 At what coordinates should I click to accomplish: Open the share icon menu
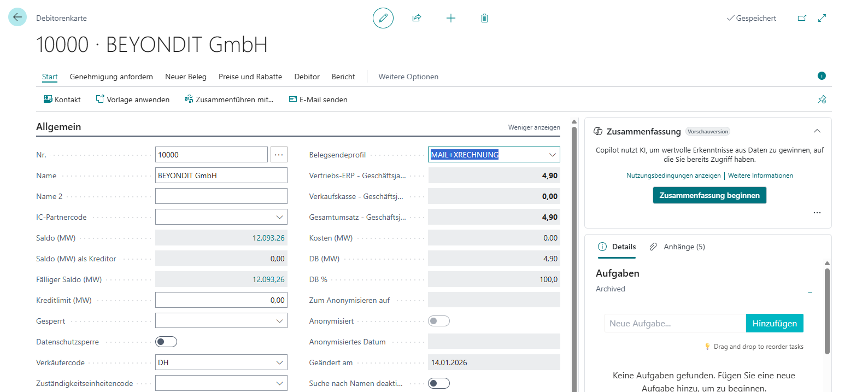tap(417, 18)
